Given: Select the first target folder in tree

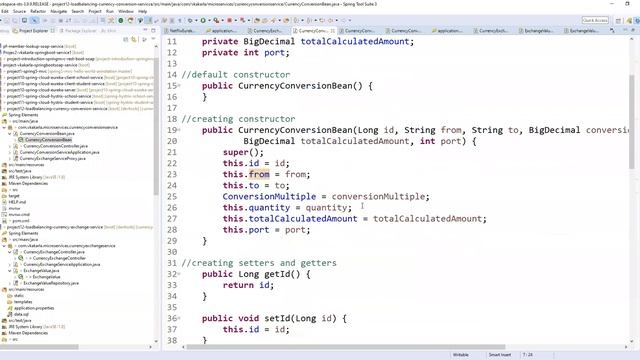Looking at the screenshot, I should pyautogui.click(x=14, y=196).
